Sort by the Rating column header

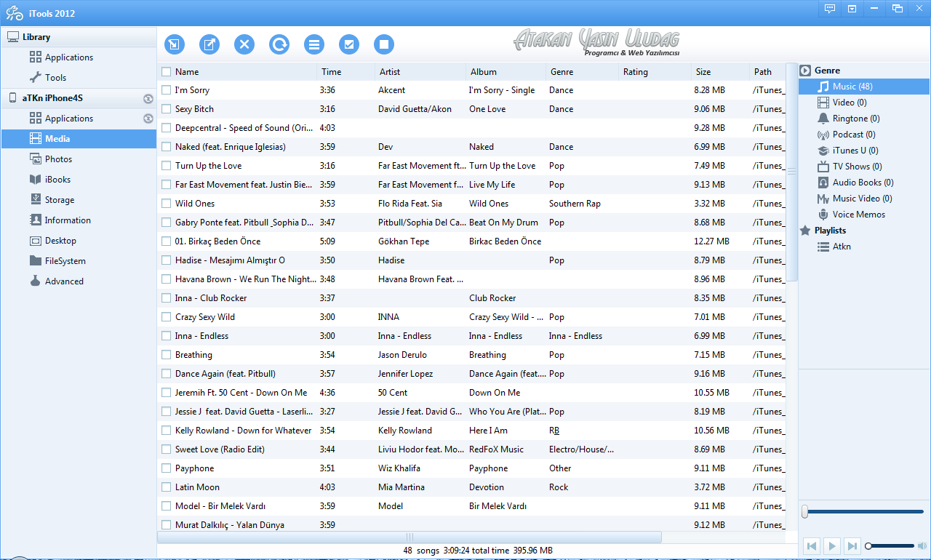click(x=655, y=72)
